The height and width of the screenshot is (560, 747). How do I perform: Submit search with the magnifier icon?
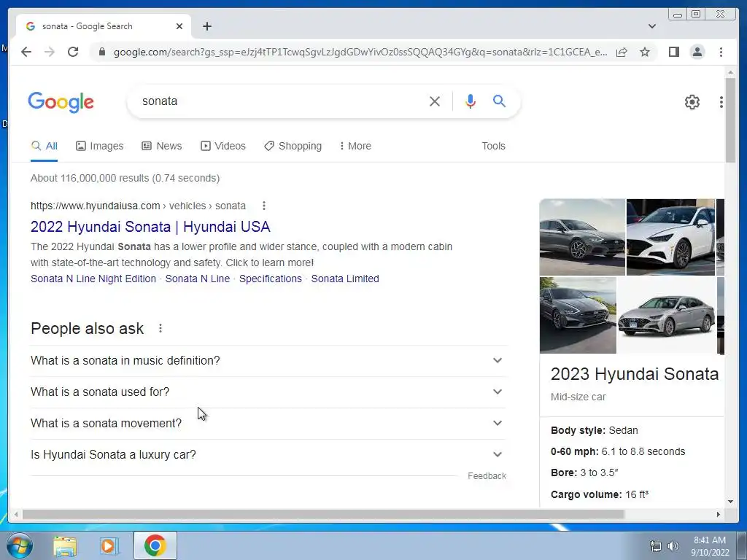pos(499,101)
